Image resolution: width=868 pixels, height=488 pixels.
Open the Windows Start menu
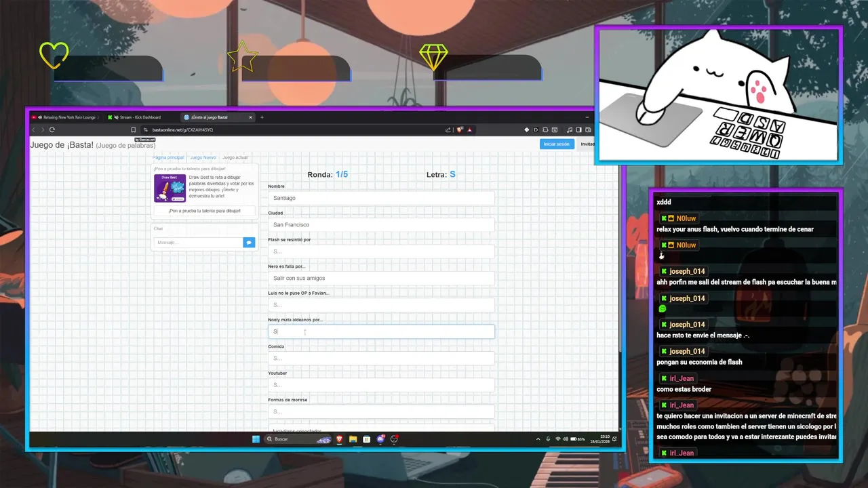pos(256,439)
